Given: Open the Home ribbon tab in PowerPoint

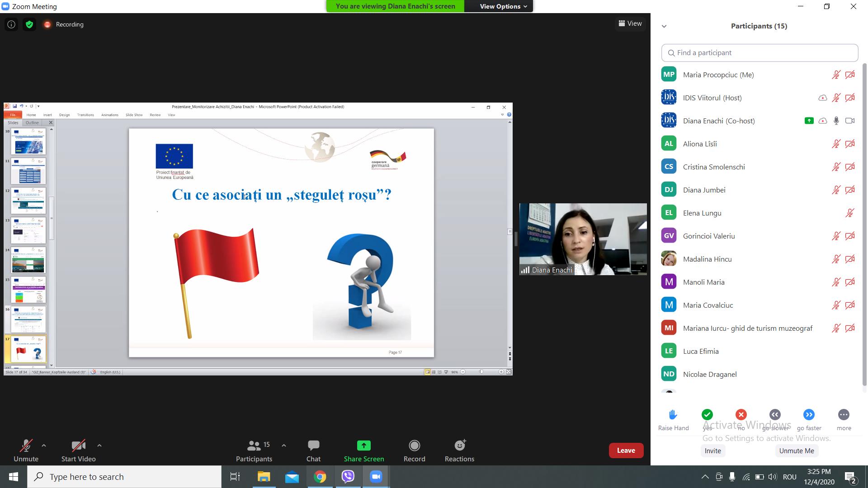Looking at the screenshot, I should pos(31,115).
